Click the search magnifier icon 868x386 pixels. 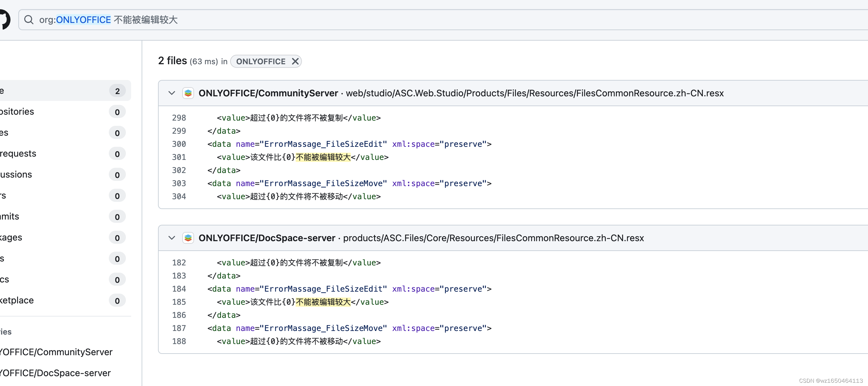point(29,20)
